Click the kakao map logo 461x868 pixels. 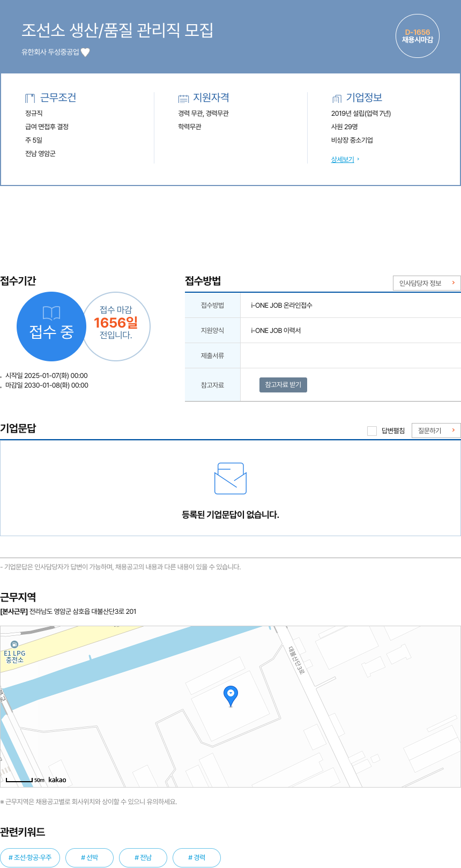click(57, 780)
